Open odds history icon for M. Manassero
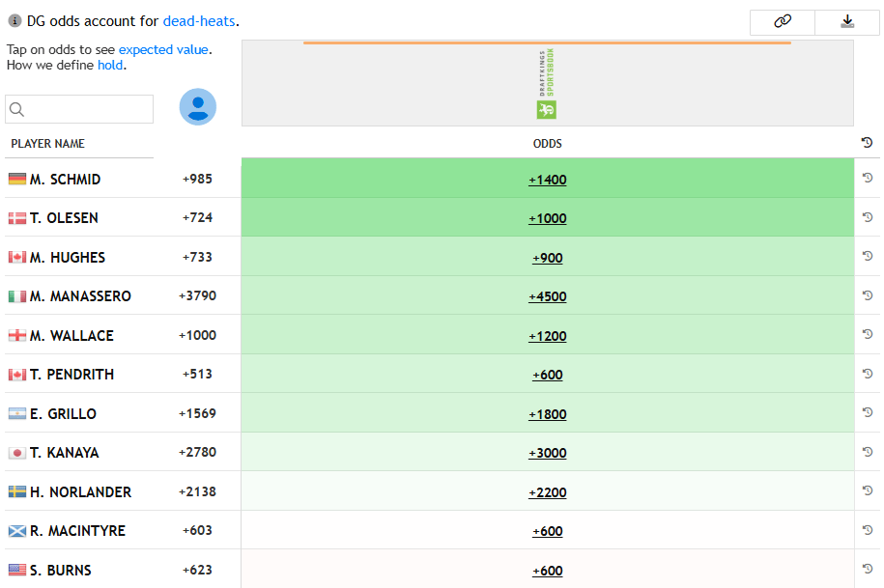Screen dimensions: 884x588 tap(868, 295)
